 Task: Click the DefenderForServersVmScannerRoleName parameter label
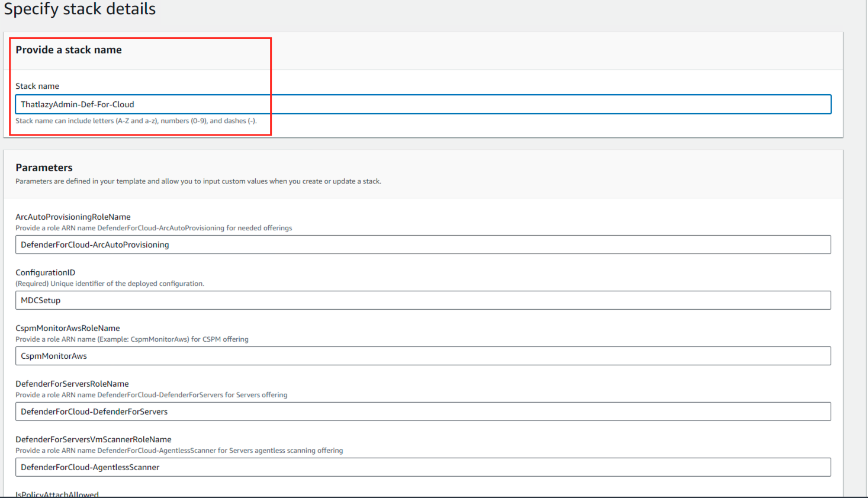pyautogui.click(x=93, y=439)
